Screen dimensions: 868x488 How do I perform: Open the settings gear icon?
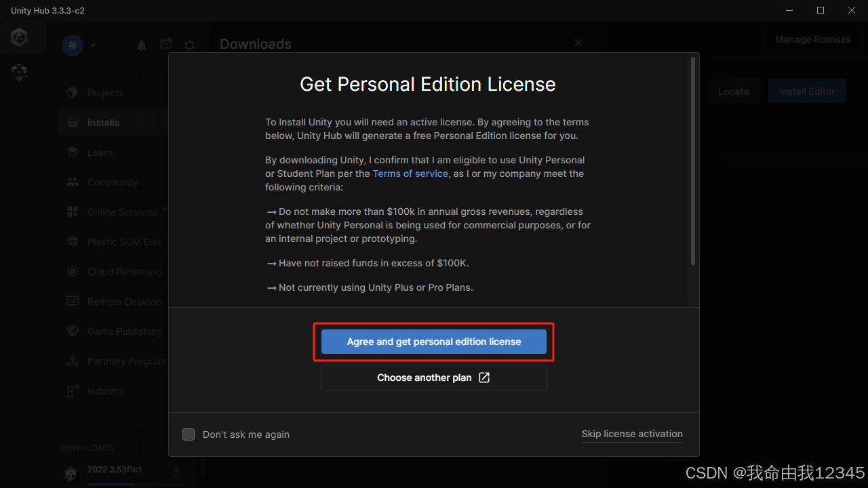point(190,45)
